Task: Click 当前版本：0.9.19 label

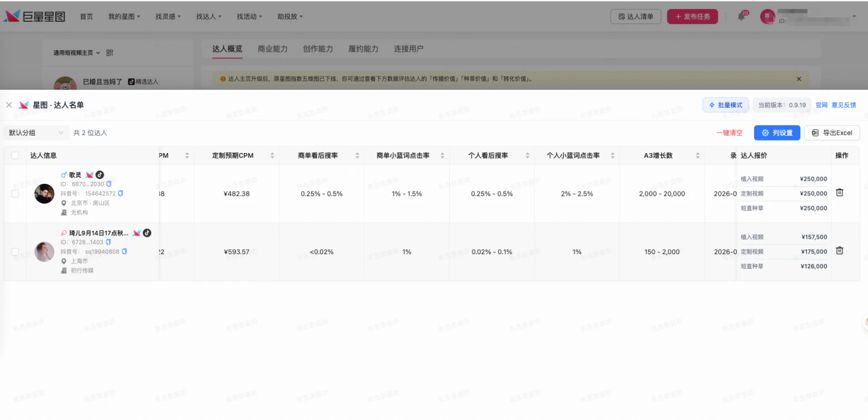Action: tap(782, 105)
